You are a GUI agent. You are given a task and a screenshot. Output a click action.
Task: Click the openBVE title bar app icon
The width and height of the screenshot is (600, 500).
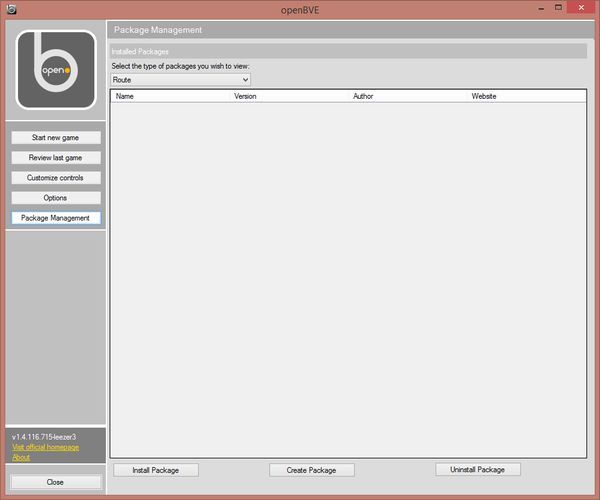[11, 9]
